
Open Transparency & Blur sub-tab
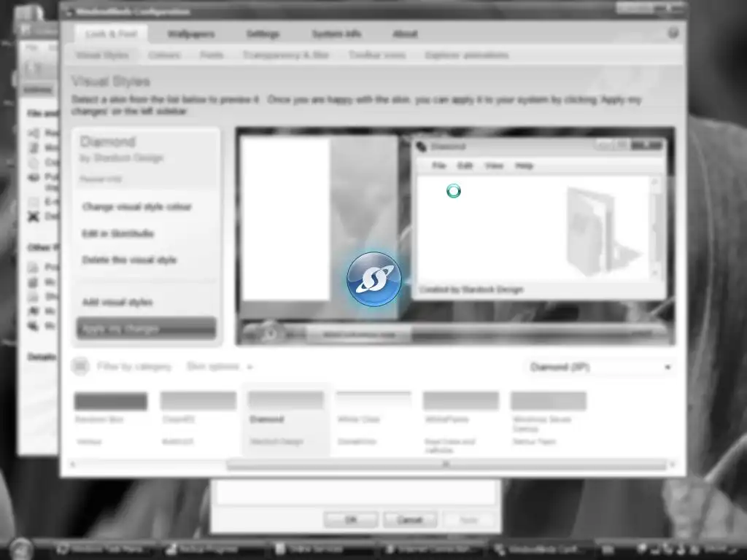point(286,55)
